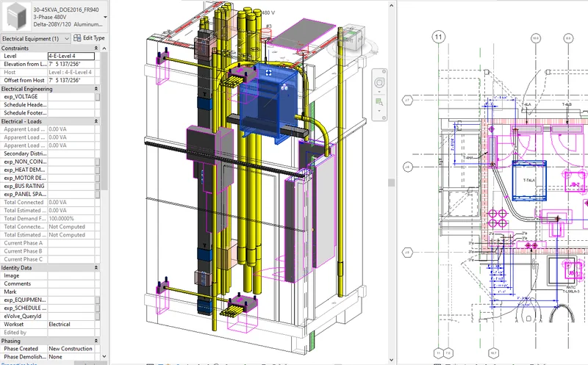The image size is (588, 365).
Task: Select hexagon grid bubble 2.7 in plan view
Action: (407, 101)
